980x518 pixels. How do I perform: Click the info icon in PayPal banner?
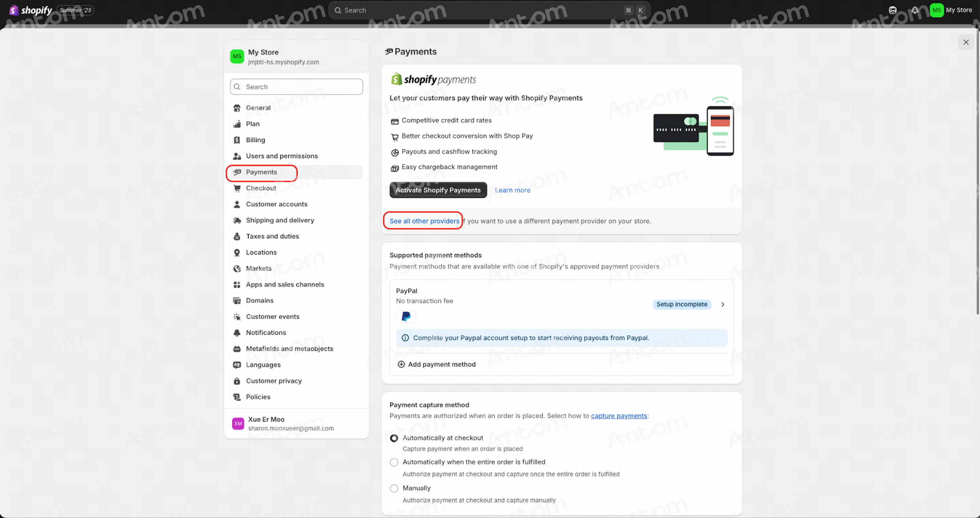pos(405,338)
